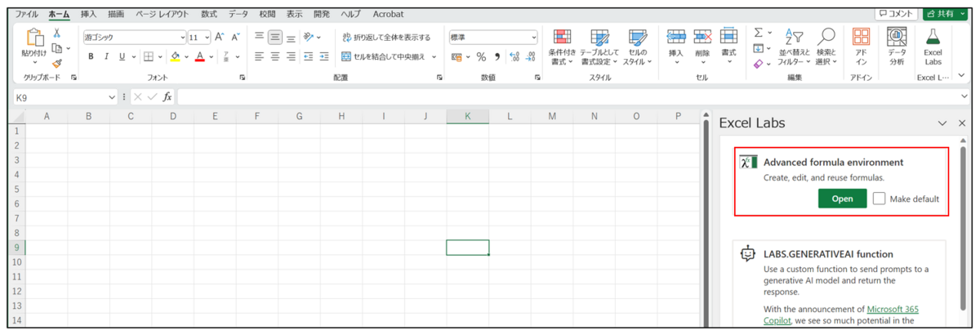This screenshot has width=980, height=335.
Task: Click the insert function fx icon
Action: coord(167,96)
